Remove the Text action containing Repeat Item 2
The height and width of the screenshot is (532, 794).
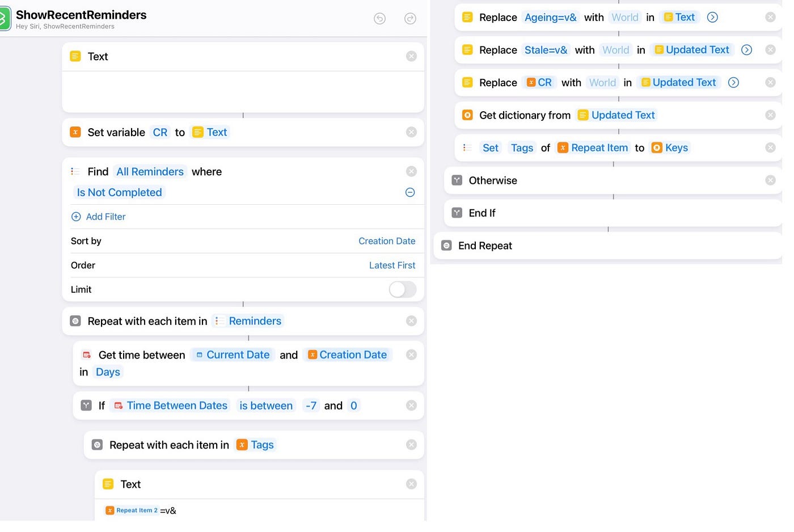pyautogui.click(x=411, y=484)
